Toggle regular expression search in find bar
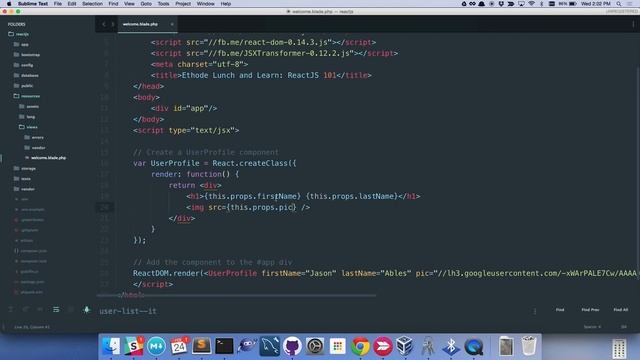Image resolution: width=640 pixels, height=360 pixels. click(11, 310)
